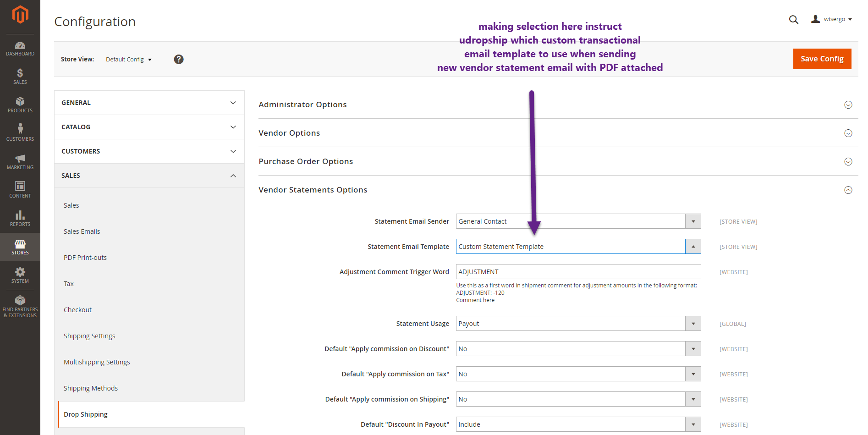Screen dimensions: 868x435
Task: Click the help question mark icon
Action: pyautogui.click(x=179, y=59)
